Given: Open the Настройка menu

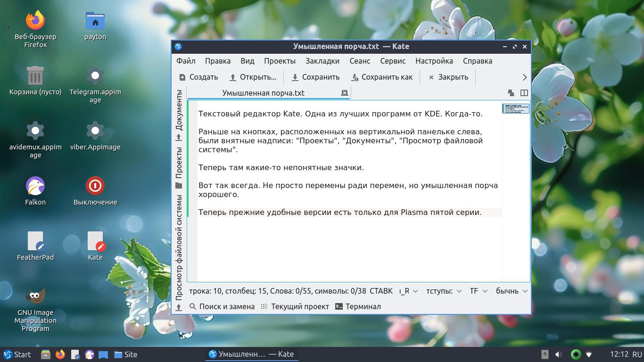Looking at the screenshot, I should [434, 61].
